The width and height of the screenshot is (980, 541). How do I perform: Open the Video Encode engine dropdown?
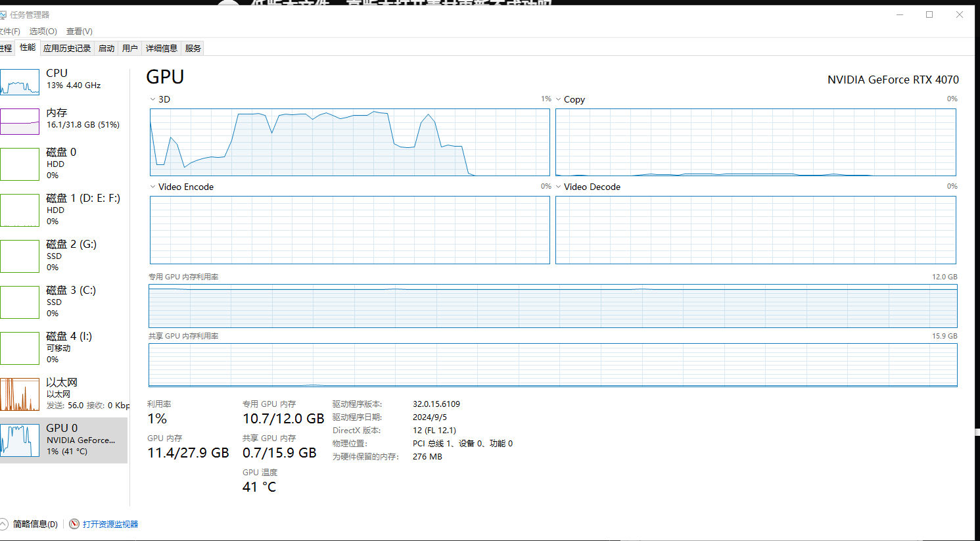click(x=153, y=187)
